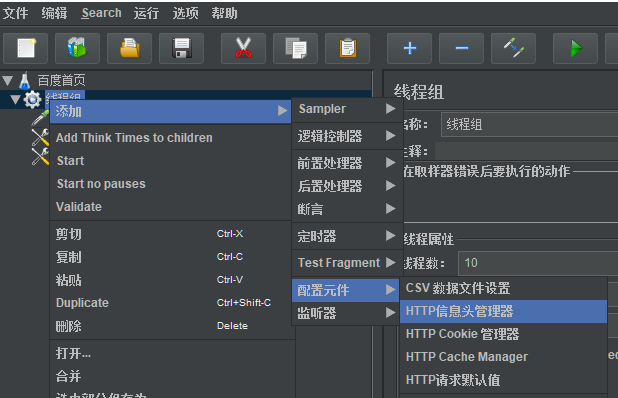Click the 名称 field containing 线程组
618x398 pixels.
529,125
